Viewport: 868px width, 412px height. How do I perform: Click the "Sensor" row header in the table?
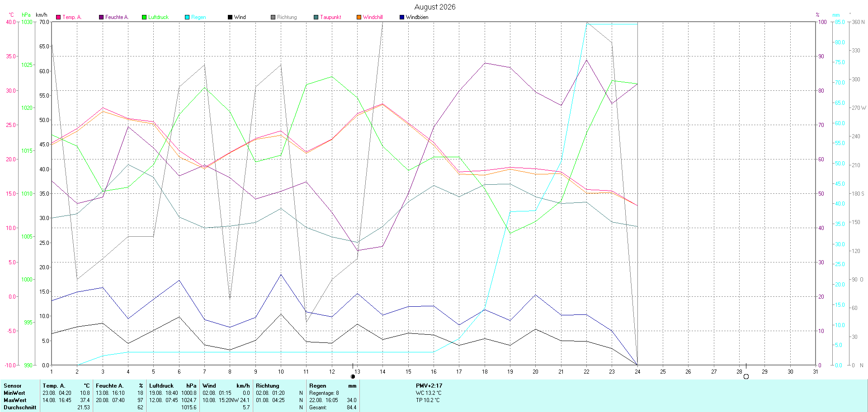point(13,386)
